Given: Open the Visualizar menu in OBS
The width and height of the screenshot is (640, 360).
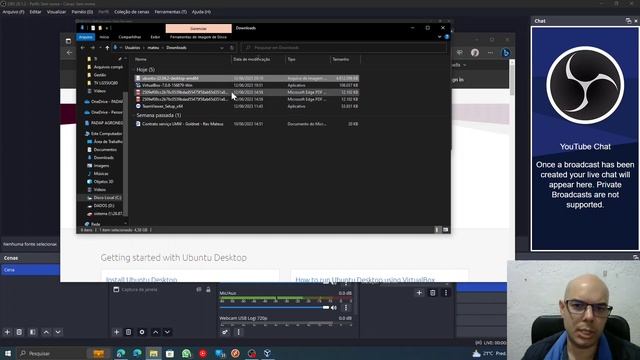Looking at the screenshot, I should (56, 12).
